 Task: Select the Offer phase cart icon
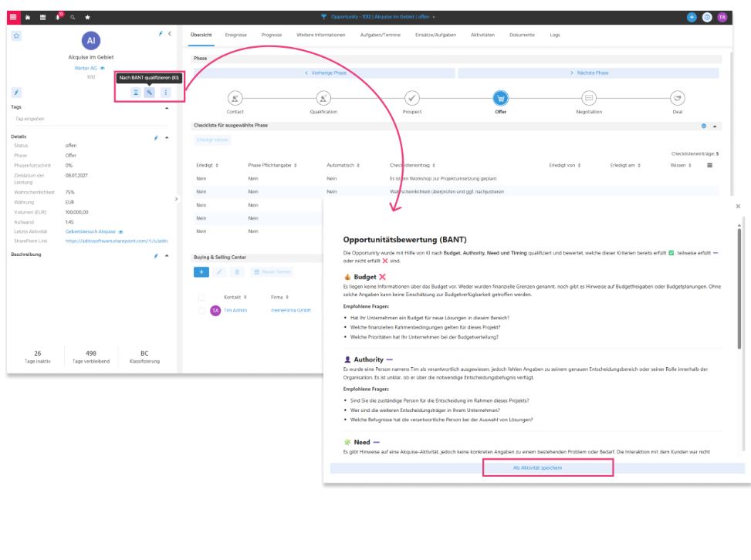click(x=500, y=98)
